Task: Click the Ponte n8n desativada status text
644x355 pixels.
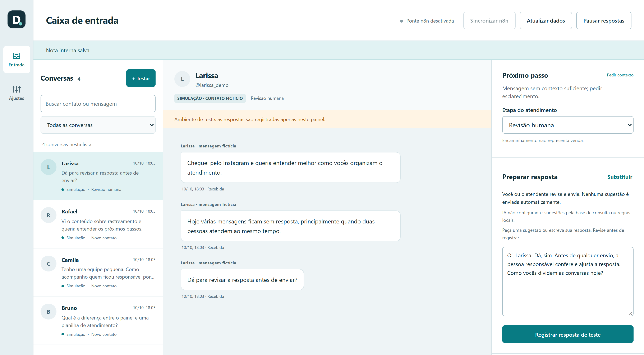Action: [x=430, y=21]
